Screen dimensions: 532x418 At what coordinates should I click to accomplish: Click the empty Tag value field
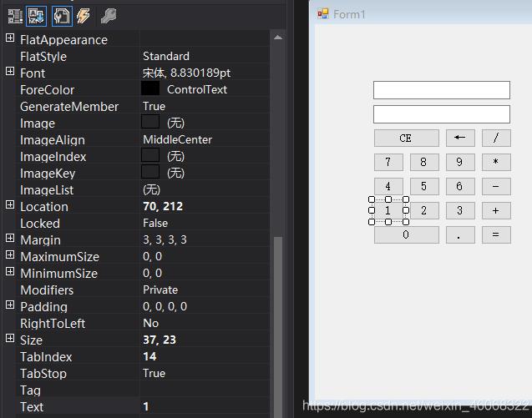click(205, 390)
